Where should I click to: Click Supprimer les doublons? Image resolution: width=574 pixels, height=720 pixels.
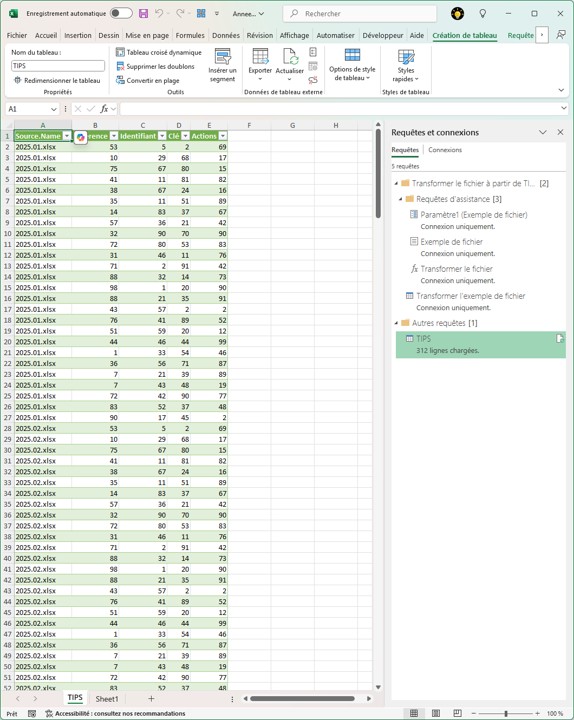point(155,67)
